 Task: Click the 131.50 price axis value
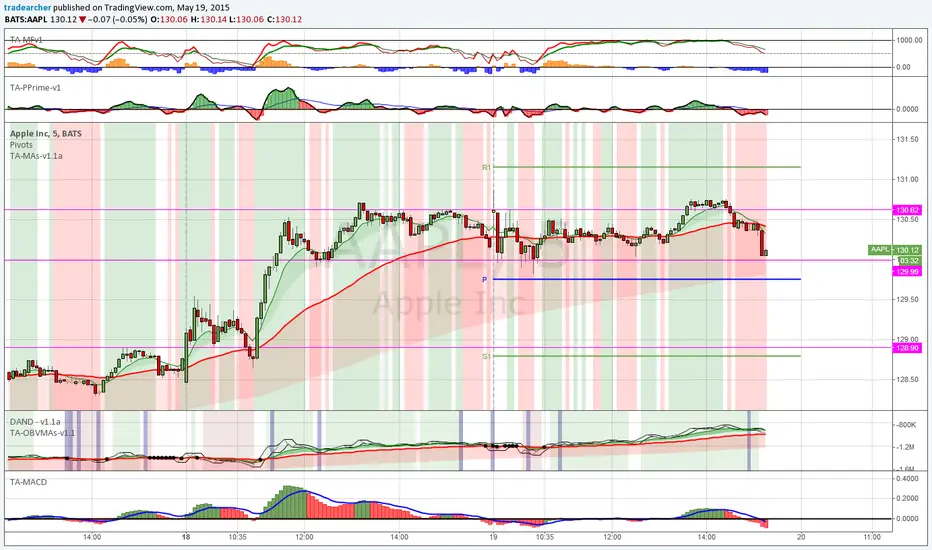[x=907, y=139]
